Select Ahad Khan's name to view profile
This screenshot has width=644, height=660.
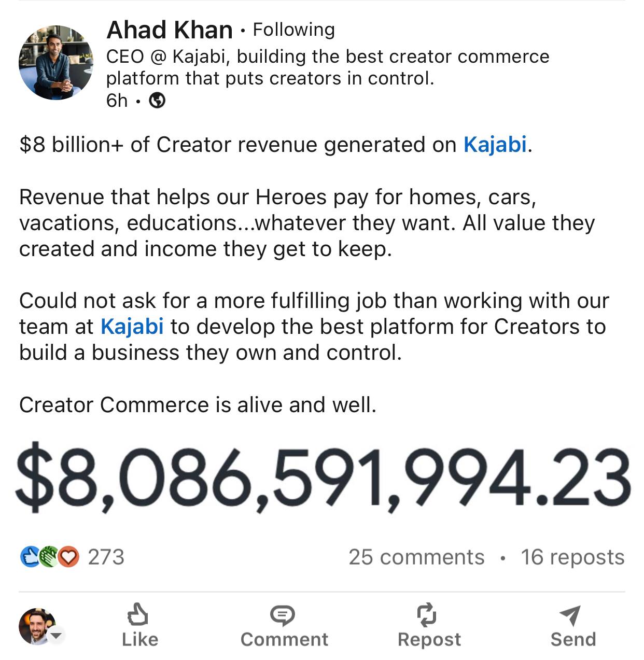tap(169, 30)
